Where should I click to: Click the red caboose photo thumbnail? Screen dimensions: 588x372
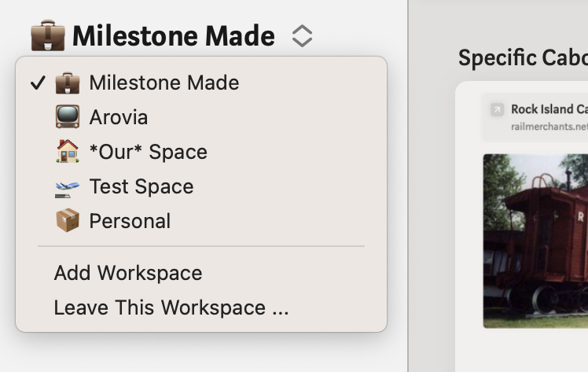tap(535, 240)
